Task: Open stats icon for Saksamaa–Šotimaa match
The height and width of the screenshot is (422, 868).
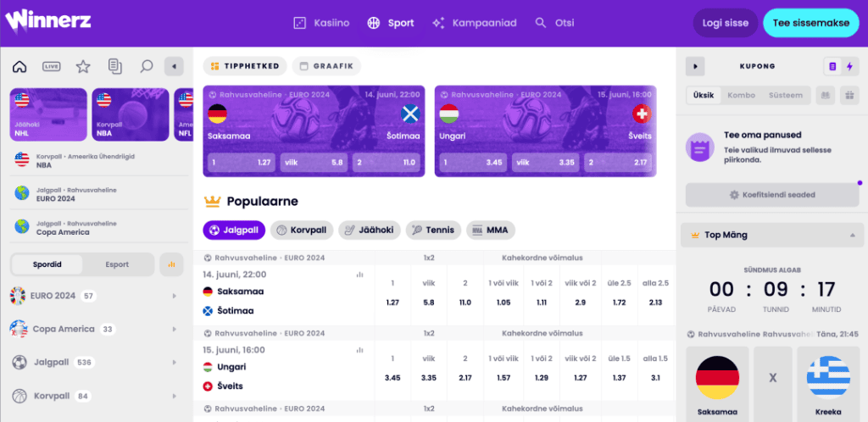Action: click(x=360, y=275)
